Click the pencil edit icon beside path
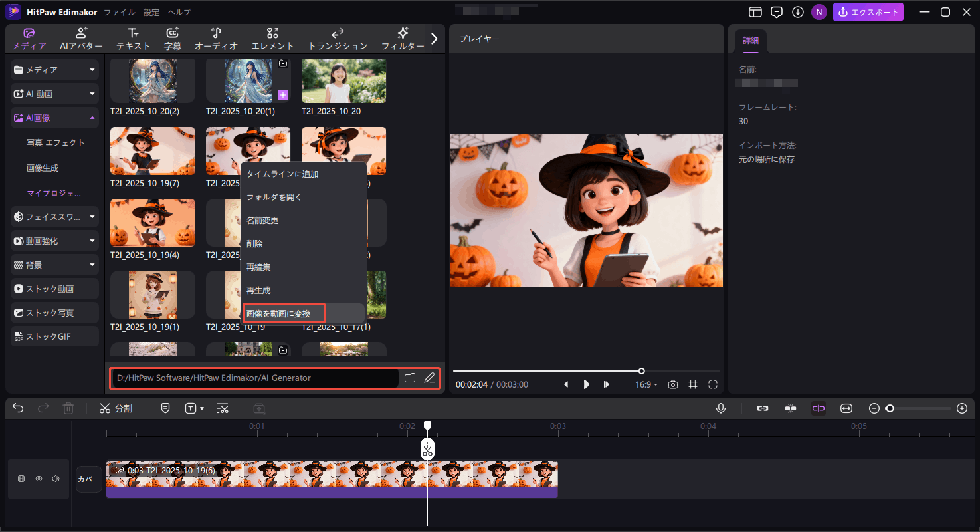Viewport: 980px width, 532px height. click(x=429, y=378)
